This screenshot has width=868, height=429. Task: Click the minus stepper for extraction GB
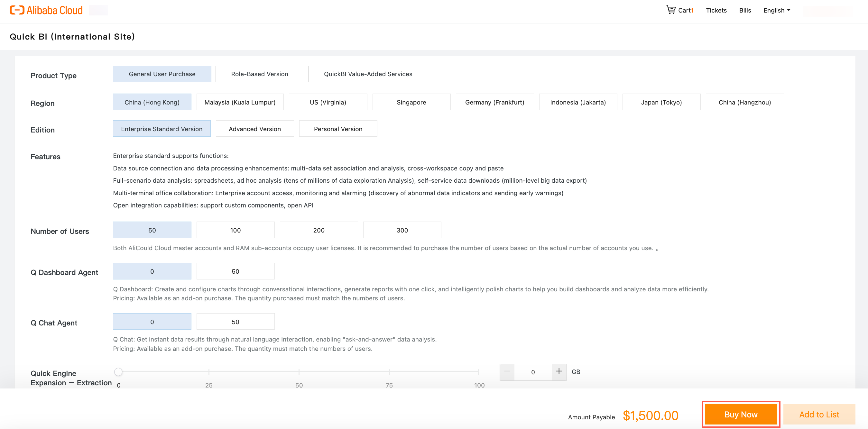507,371
